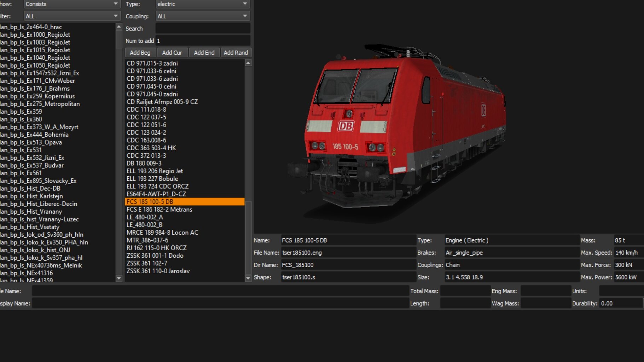Click the Add Beg button
The image size is (644, 362).
(x=140, y=53)
